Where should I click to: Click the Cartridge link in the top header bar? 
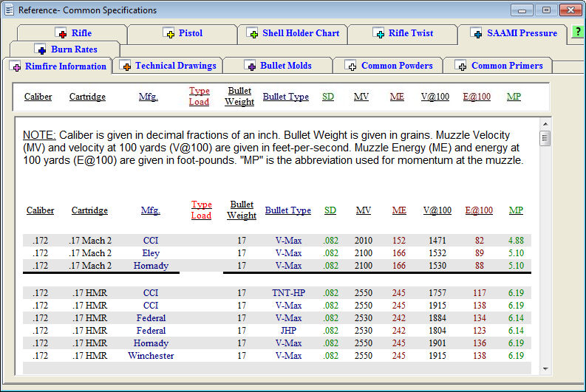87,97
